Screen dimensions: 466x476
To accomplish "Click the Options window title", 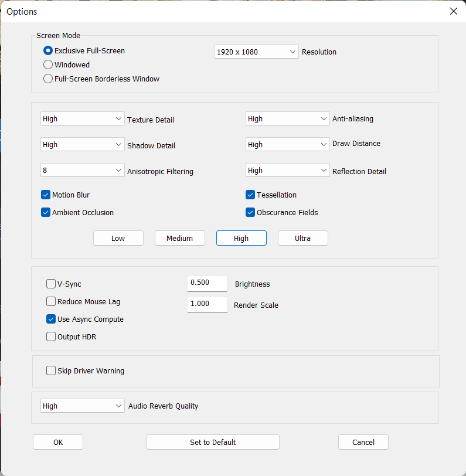I will click(22, 12).
